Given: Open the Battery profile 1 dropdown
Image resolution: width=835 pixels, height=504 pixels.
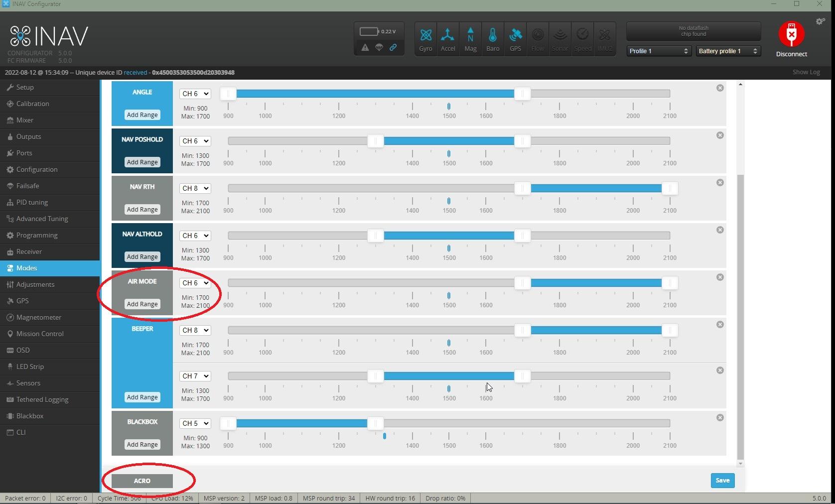Looking at the screenshot, I should 727,51.
